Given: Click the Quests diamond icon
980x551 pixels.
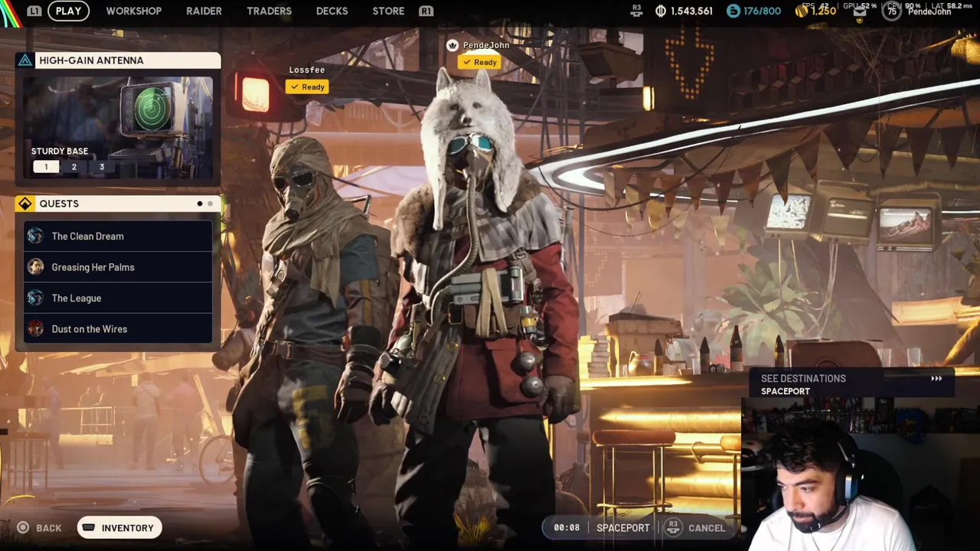Looking at the screenshot, I should click(x=25, y=204).
